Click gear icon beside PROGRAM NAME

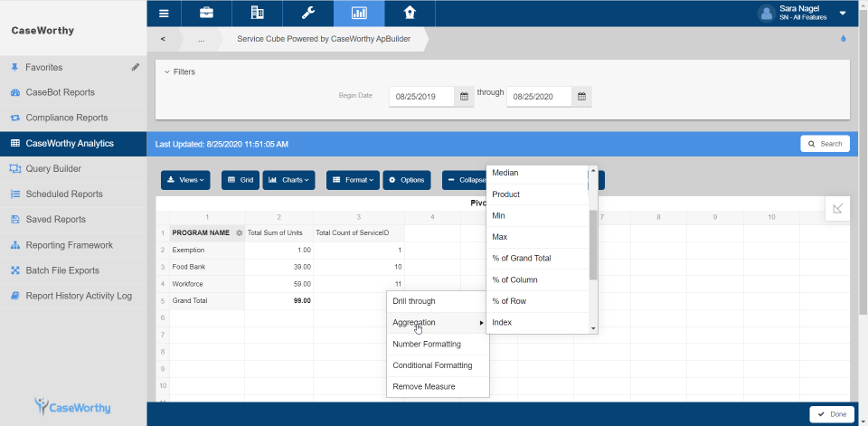tap(239, 233)
